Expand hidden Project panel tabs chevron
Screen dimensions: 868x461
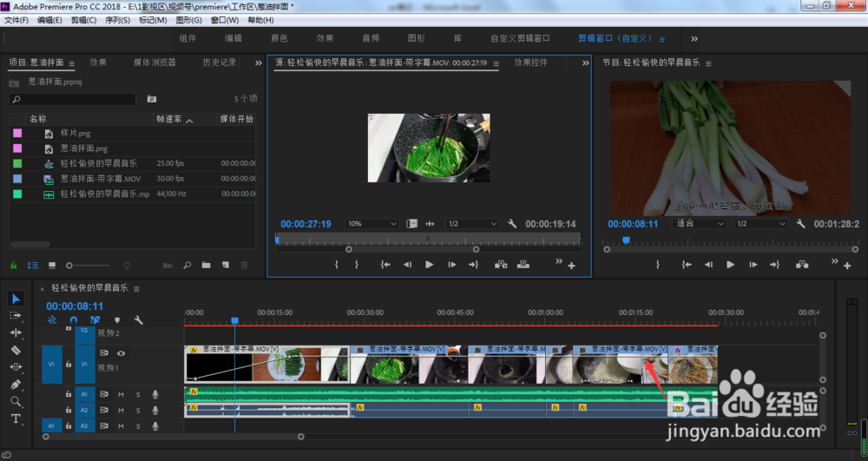(x=258, y=63)
